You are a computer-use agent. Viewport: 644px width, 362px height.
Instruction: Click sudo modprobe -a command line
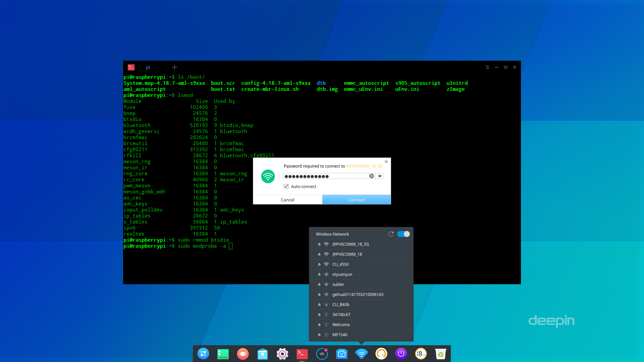pyautogui.click(x=202, y=246)
